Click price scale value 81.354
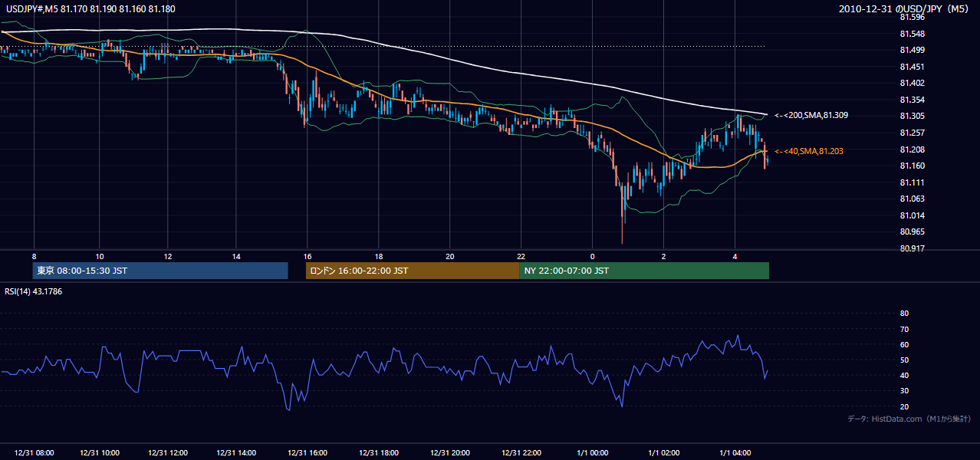The width and height of the screenshot is (980, 460). click(x=911, y=100)
